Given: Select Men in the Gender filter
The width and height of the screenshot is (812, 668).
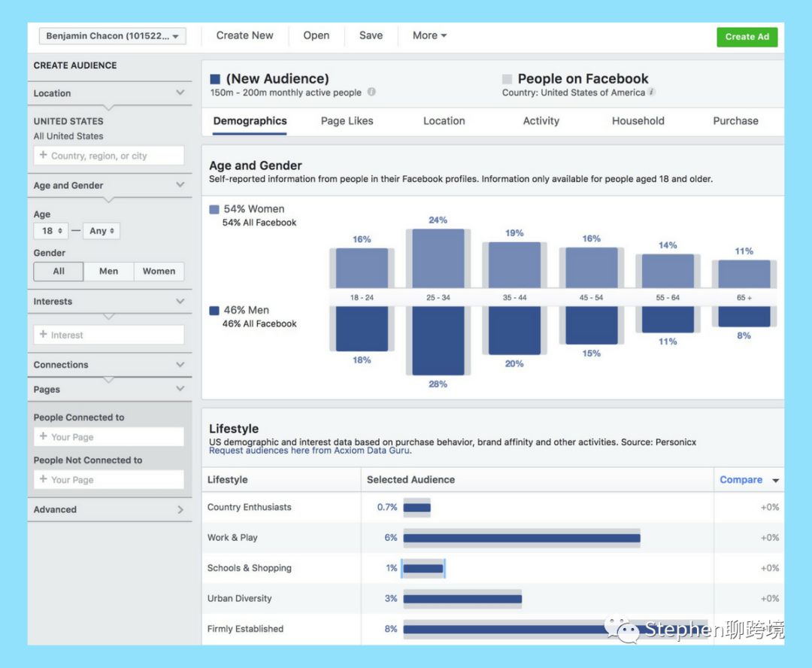Looking at the screenshot, I should pyautogui.click(x=109, y=271).
